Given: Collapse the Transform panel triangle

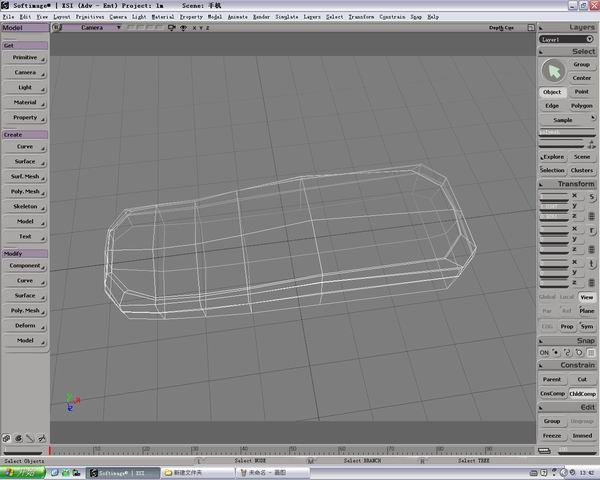Looking at the screenshot, I should click(x=541, y=184).
